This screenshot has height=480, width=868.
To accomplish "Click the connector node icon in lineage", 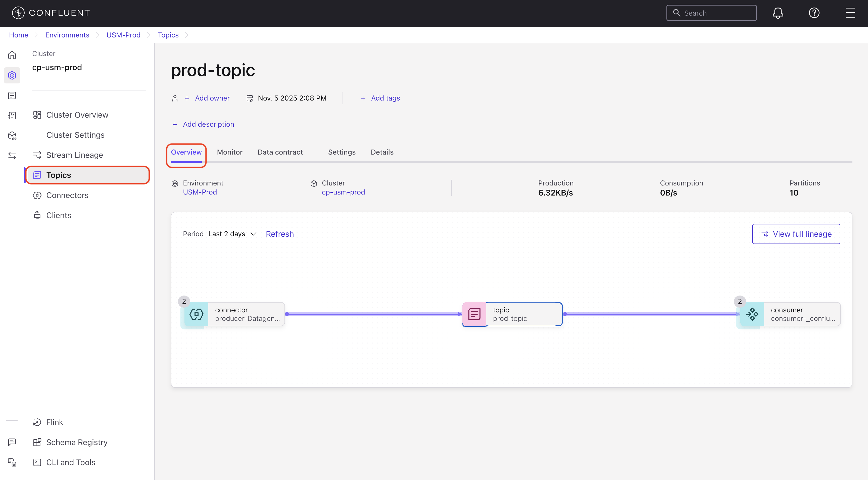I will [x=197, y=314].
